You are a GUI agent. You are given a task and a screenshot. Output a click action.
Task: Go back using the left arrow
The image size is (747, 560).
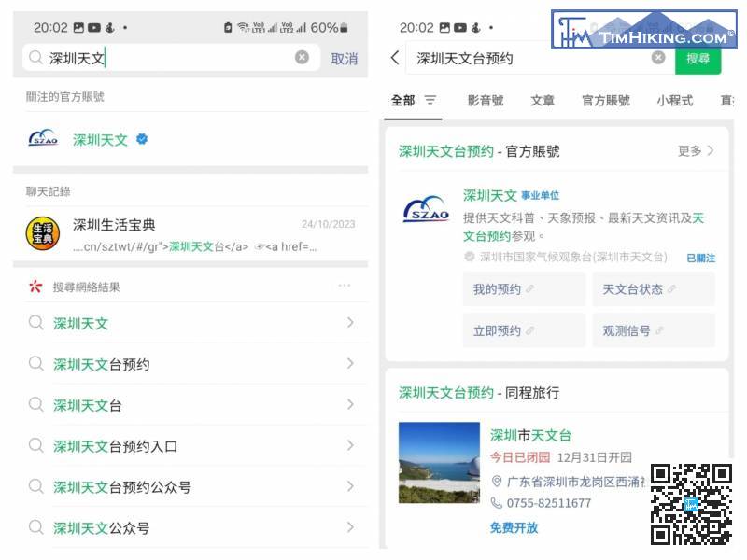click(394, 58)
